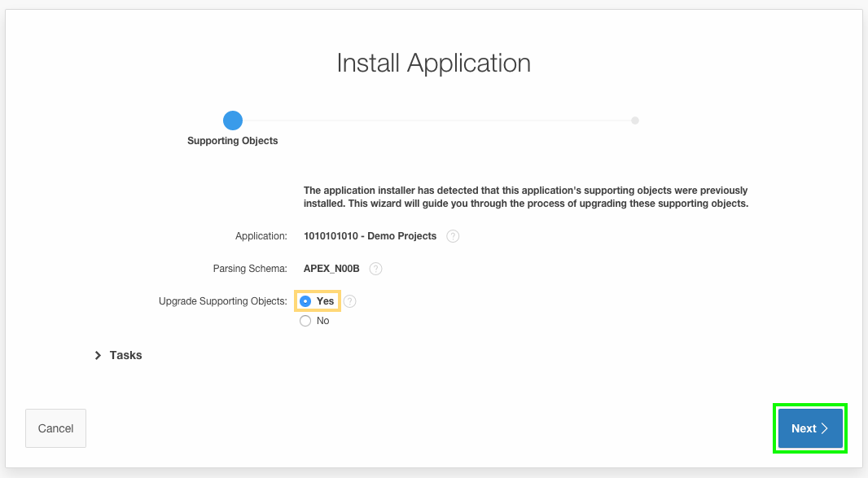Click the Tasks heading to reveal details
The image size is (868, 478).
click(125, 355)
